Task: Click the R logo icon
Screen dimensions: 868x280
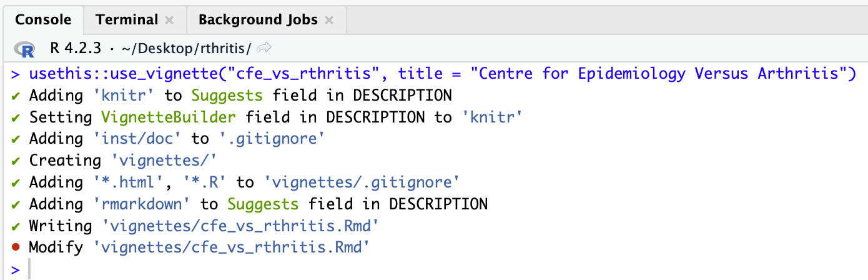Action: click(x=26, y=49)
